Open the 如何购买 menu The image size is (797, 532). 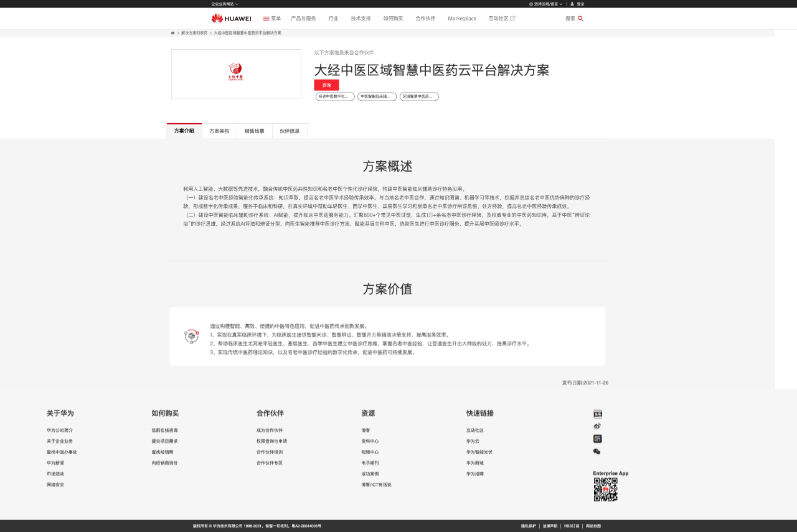pyautogui.click(x=393, y=19)
